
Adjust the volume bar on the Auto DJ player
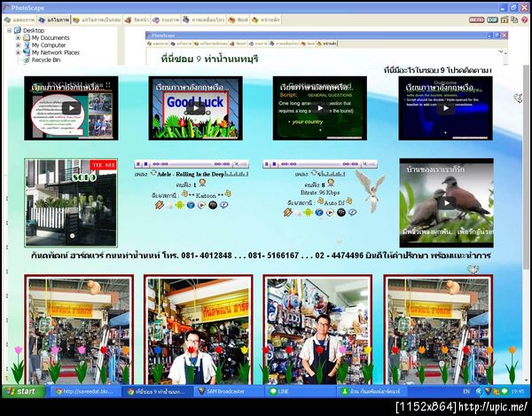(370, 164)
